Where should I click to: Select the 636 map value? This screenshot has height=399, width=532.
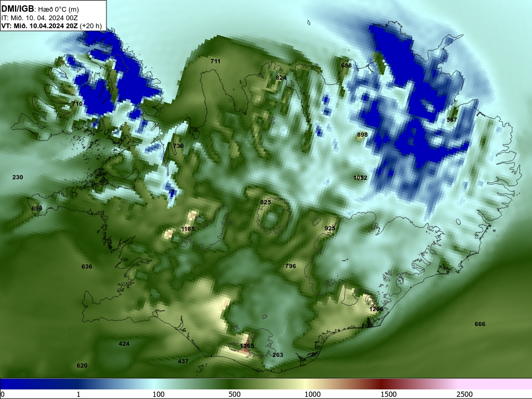(87, 267)
